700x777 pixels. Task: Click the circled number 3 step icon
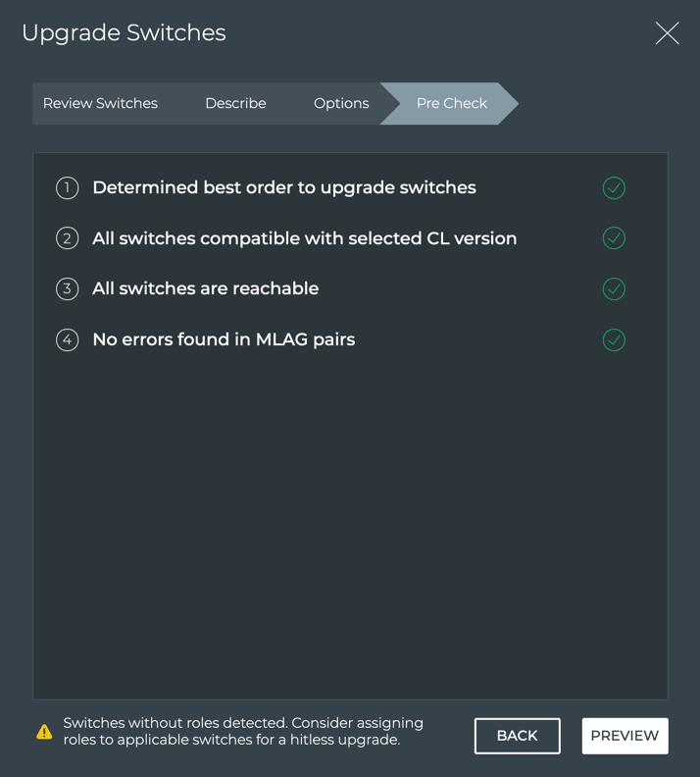(67, 288)
